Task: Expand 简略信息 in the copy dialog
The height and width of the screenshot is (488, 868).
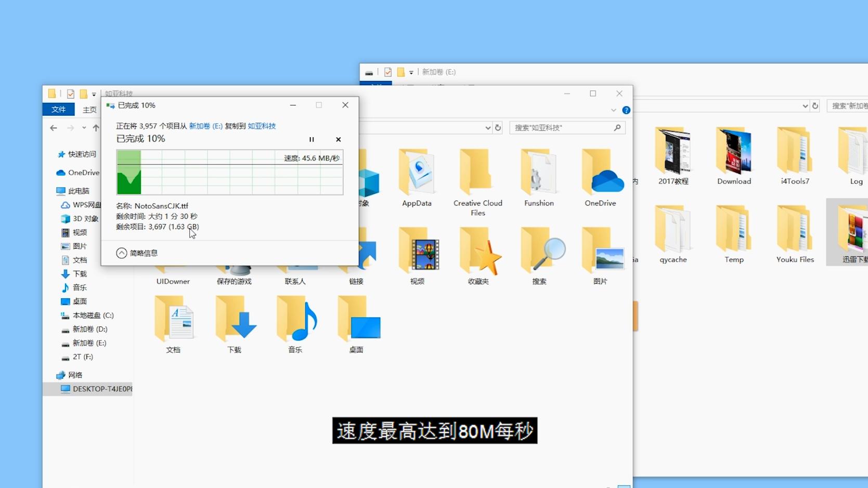Action: point(137,253)
